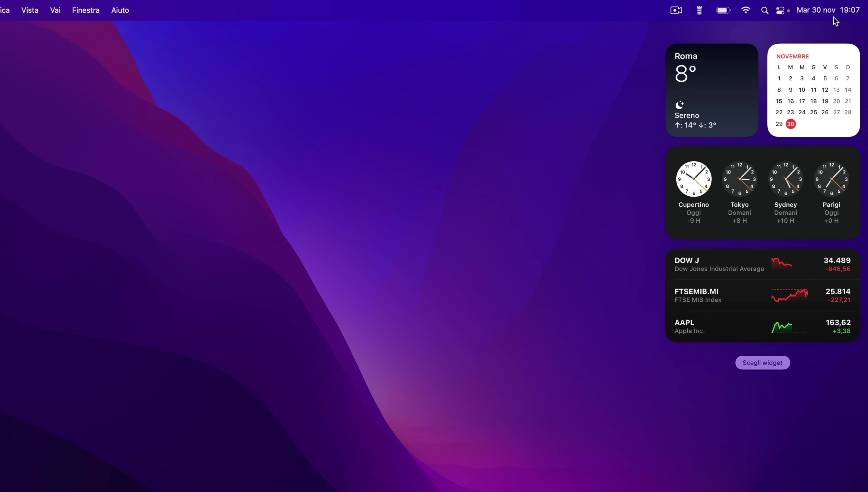Open the Vai menu
Image resolution: width=868 pixels, height=492 pixels.
[x=55, y=10]
